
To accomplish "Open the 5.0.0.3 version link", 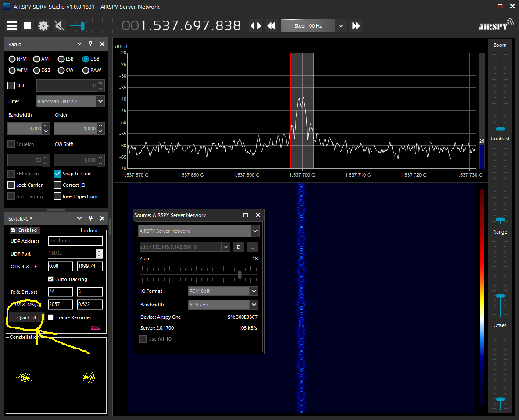I will pos(96,328).
